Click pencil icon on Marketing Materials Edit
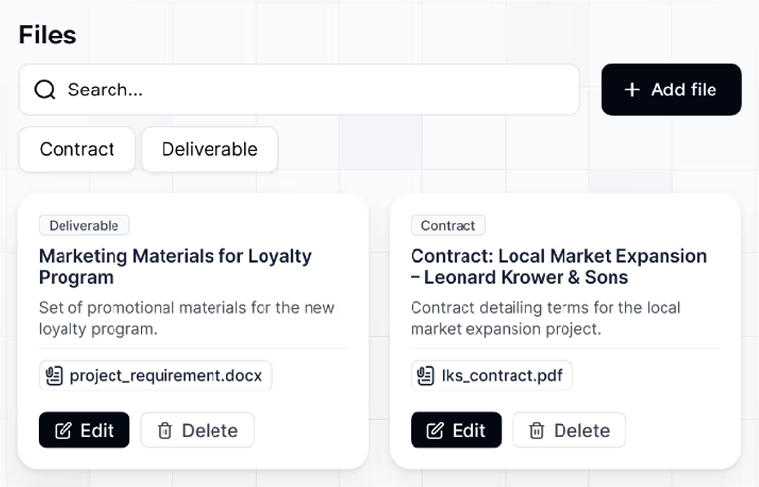Viewport: 759px width, 487px height. (63, 430)
